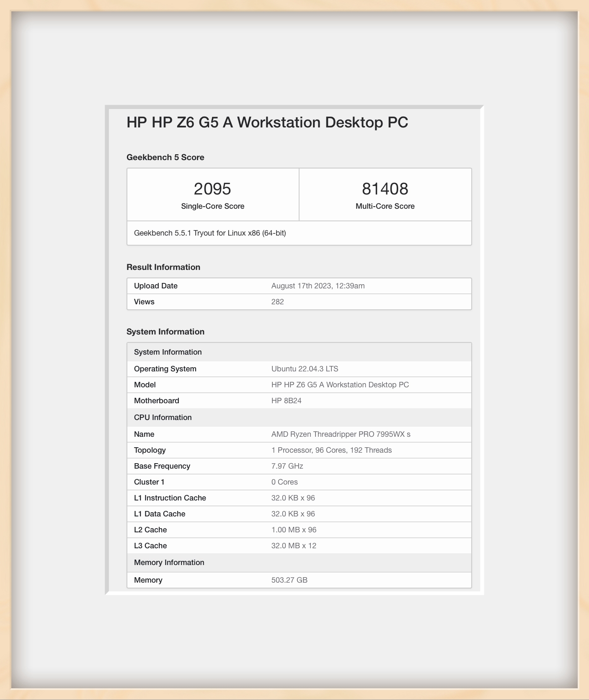Click the Memory row label

click(148, 580)
